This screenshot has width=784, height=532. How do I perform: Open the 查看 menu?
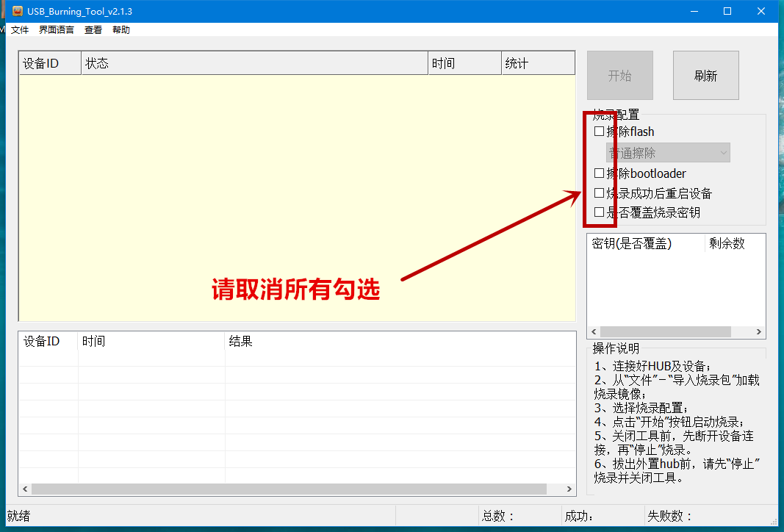click(93, 29)
